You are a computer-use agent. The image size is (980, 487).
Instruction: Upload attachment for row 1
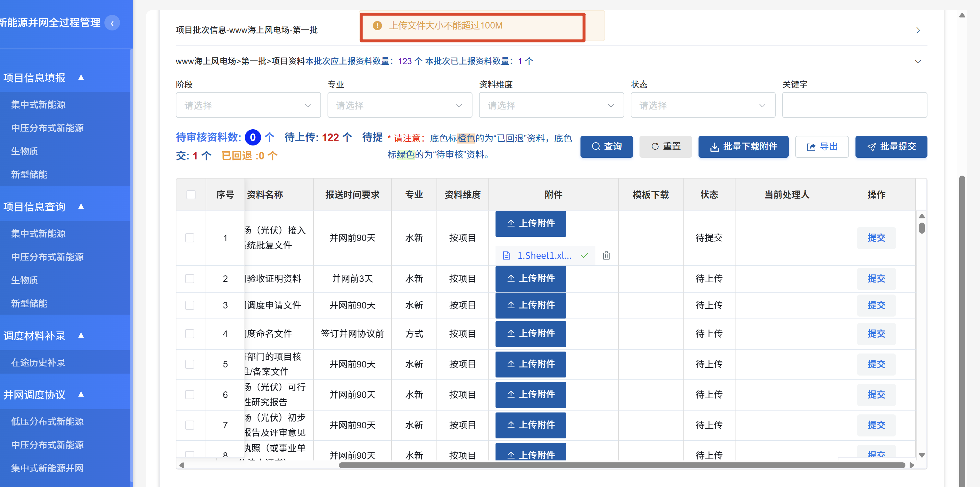[x=530, y=224]
